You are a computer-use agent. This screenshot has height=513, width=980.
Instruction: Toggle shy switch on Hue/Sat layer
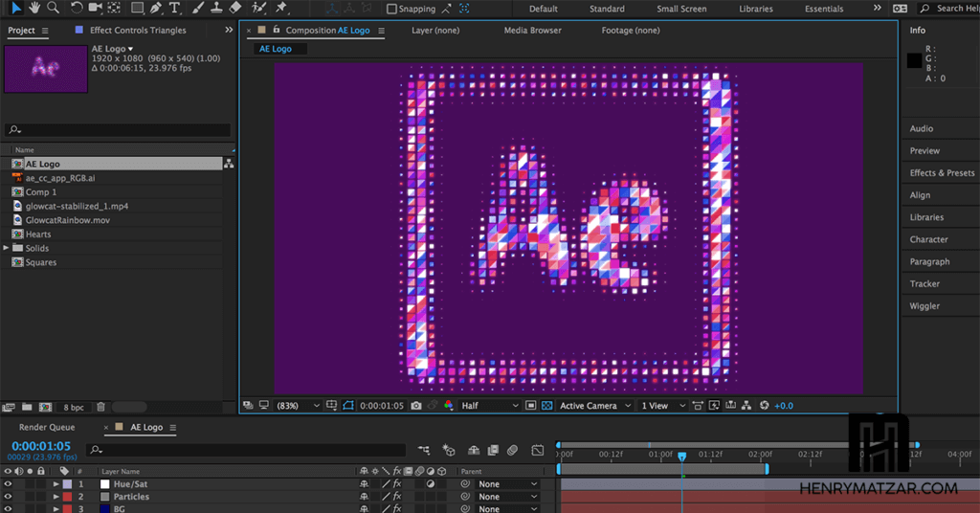click(x=364, y=483)
